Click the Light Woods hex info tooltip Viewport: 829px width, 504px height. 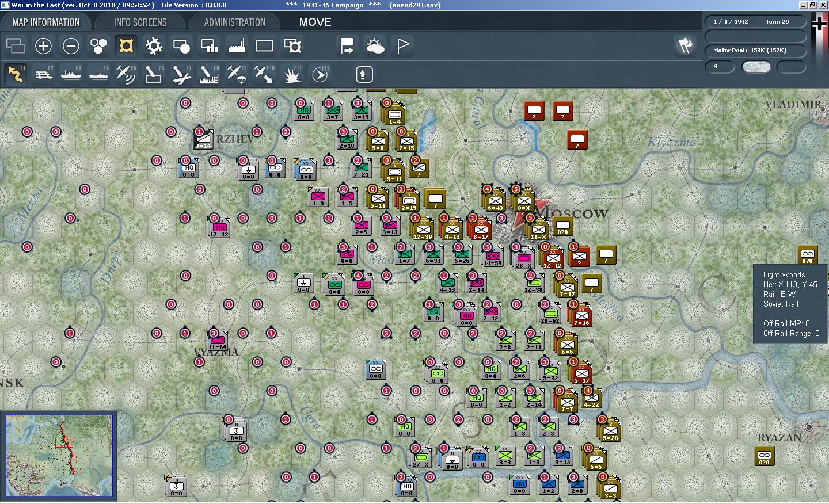click(x=790, y=304)
